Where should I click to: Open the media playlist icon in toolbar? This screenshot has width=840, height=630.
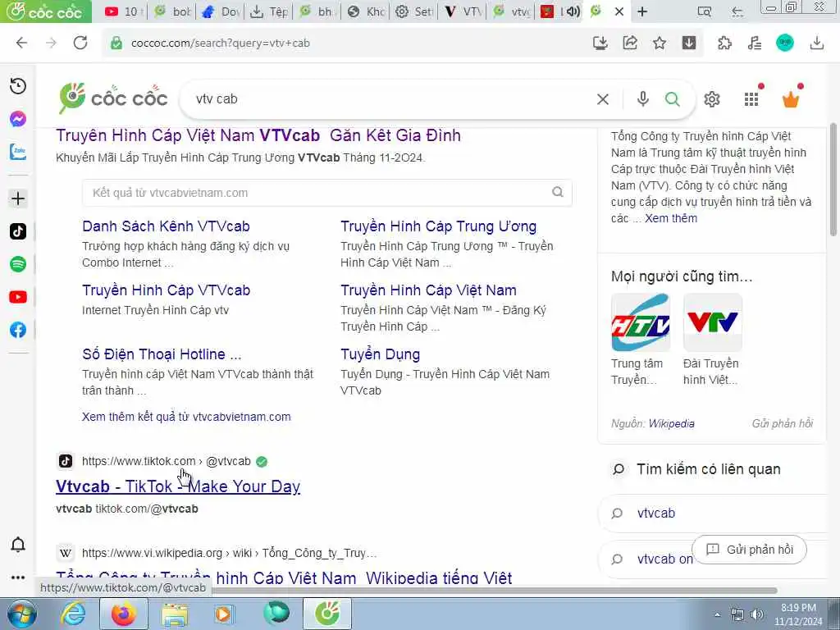pos(755,43)
